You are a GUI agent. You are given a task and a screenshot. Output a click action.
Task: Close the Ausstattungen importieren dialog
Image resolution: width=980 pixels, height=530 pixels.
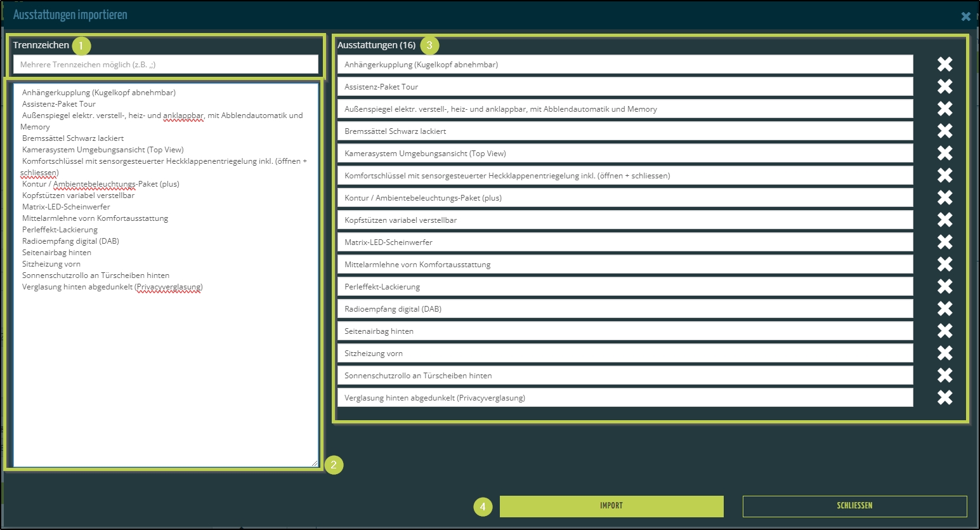(x=965, y=17)
